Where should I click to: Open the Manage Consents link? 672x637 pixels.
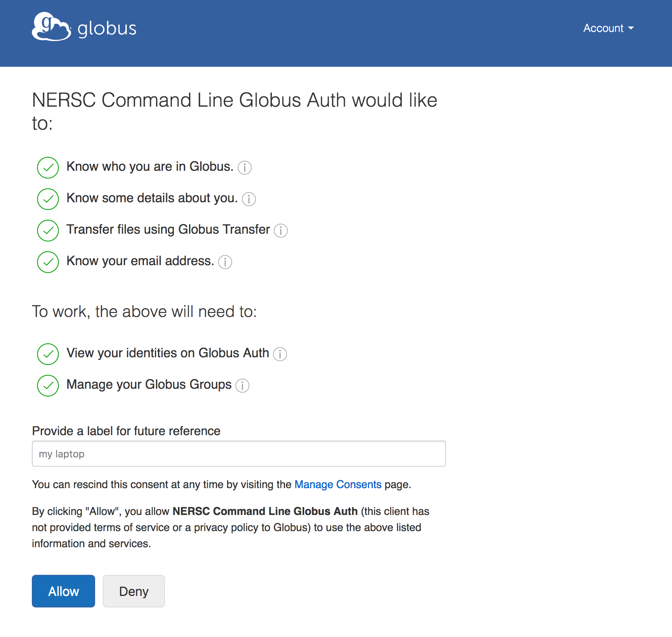pyautogui.click(x=338, y=484)
